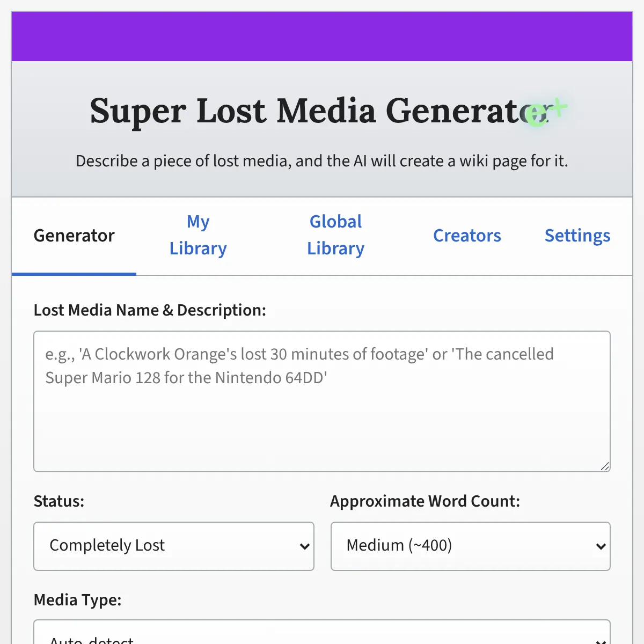Open the Status dropdown showing Completely Lost
Screen dimensions: 644x644
pos(173,546)
